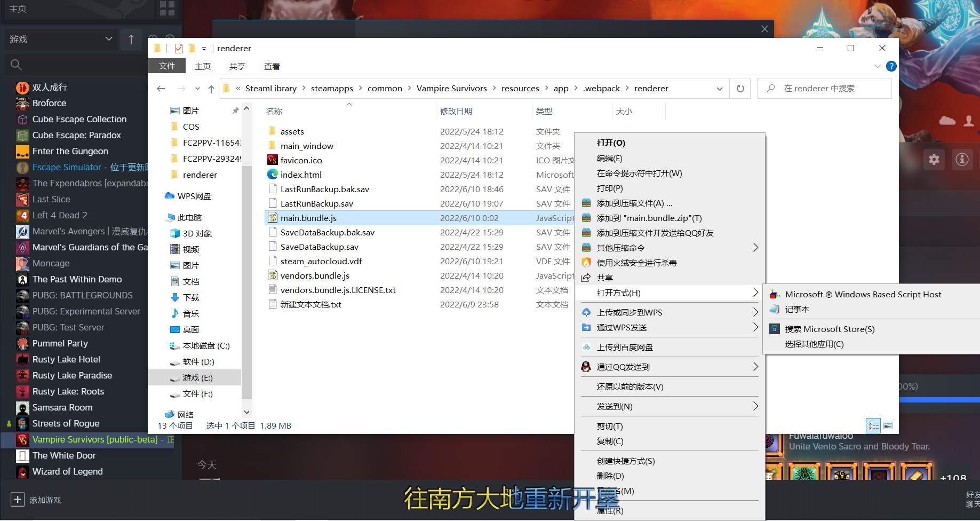Screen dimensions: 980x521
Task: Open Bro​force game icon in Steam library
Action: click(x=22, y=103)
